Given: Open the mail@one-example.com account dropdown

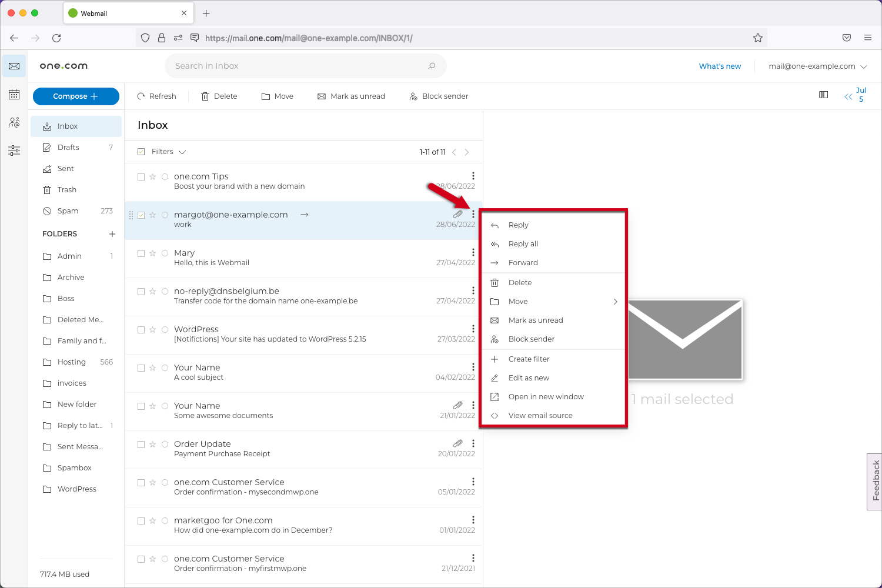Looking at the screenshot, I should [x=817, y=66].
